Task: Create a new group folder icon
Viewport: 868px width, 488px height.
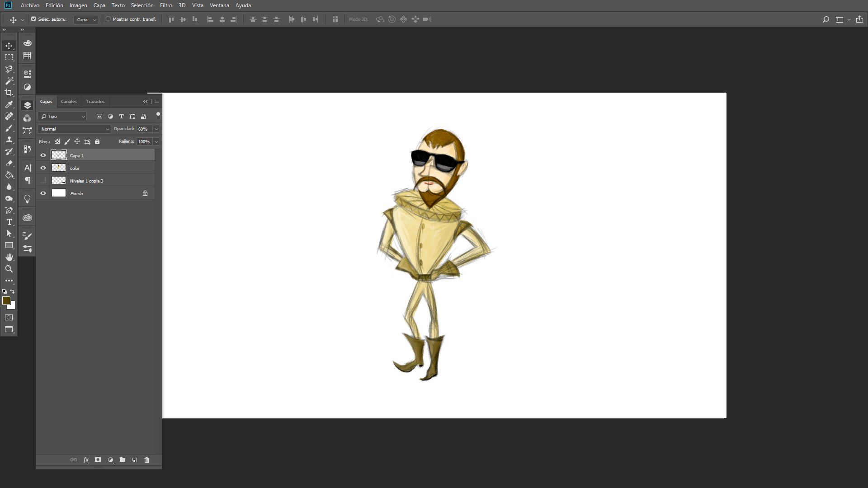Action: tap(123, 460)
